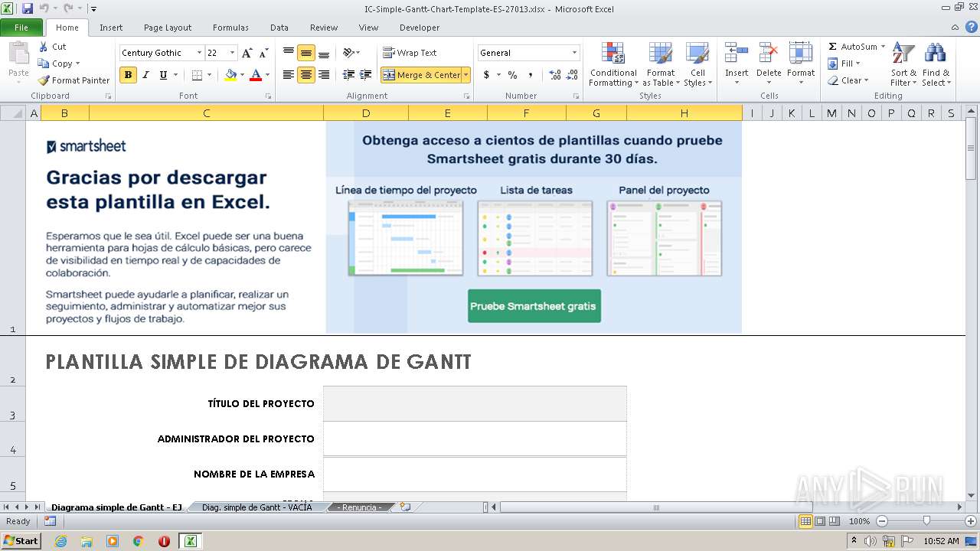Toggle Merge & Center
980x551 pixels.
pos(421,75)
